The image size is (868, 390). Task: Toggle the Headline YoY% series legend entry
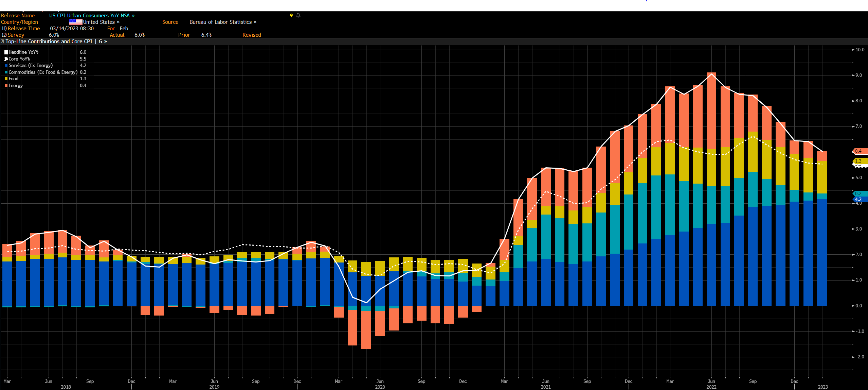23,52
